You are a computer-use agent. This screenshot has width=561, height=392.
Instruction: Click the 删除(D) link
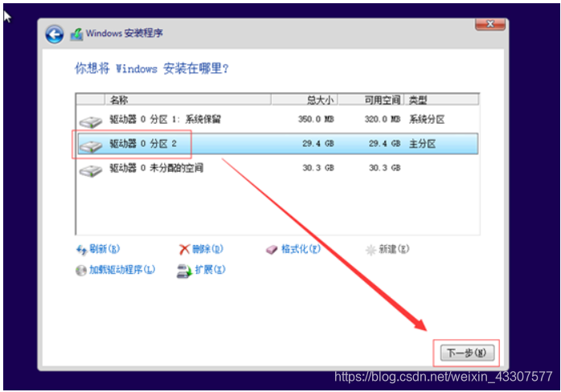(207, 248)
